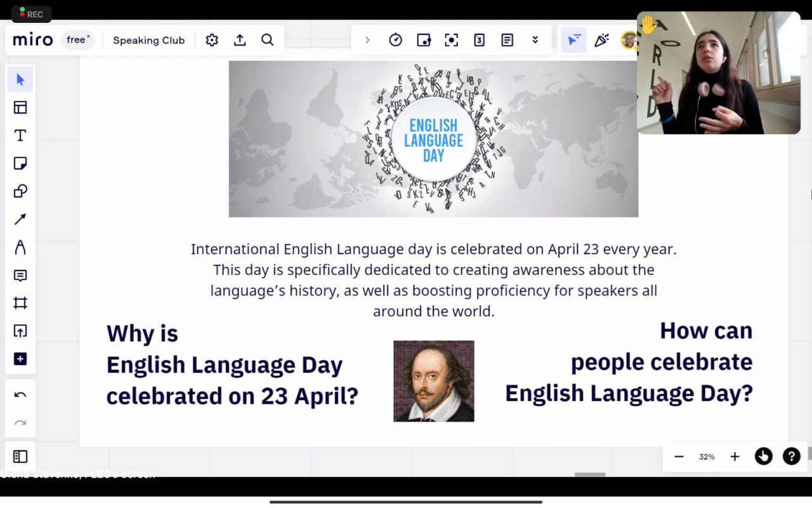Select the Frame tool

(x=20, y=303)
